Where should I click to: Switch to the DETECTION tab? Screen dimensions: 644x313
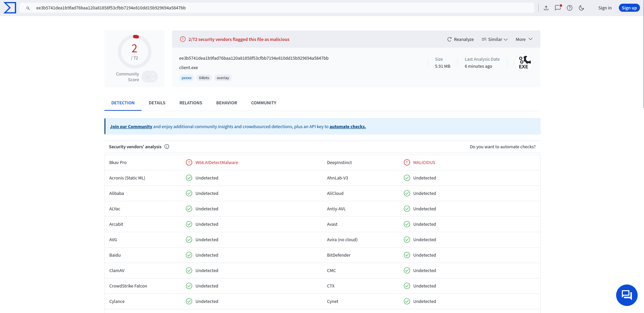[123, 103]
